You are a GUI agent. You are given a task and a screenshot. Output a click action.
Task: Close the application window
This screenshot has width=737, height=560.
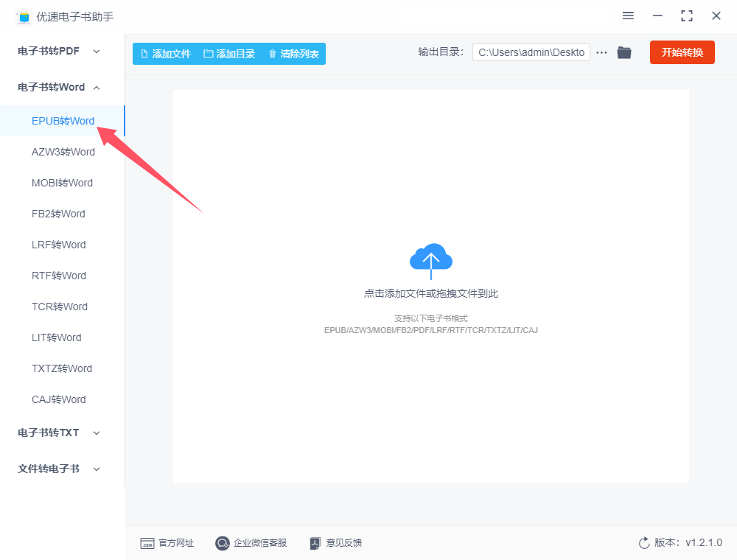(716, 16)
